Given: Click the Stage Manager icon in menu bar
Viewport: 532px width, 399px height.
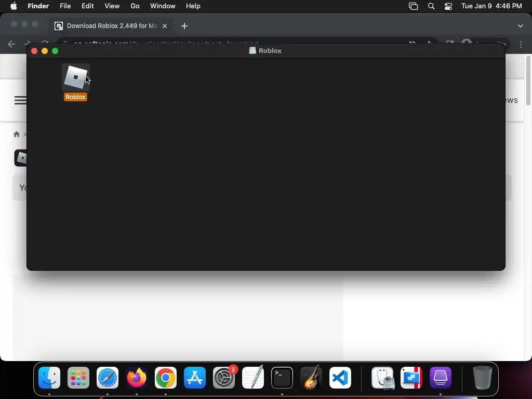Looking at the screenshot, I should click(x=413, y=6).
